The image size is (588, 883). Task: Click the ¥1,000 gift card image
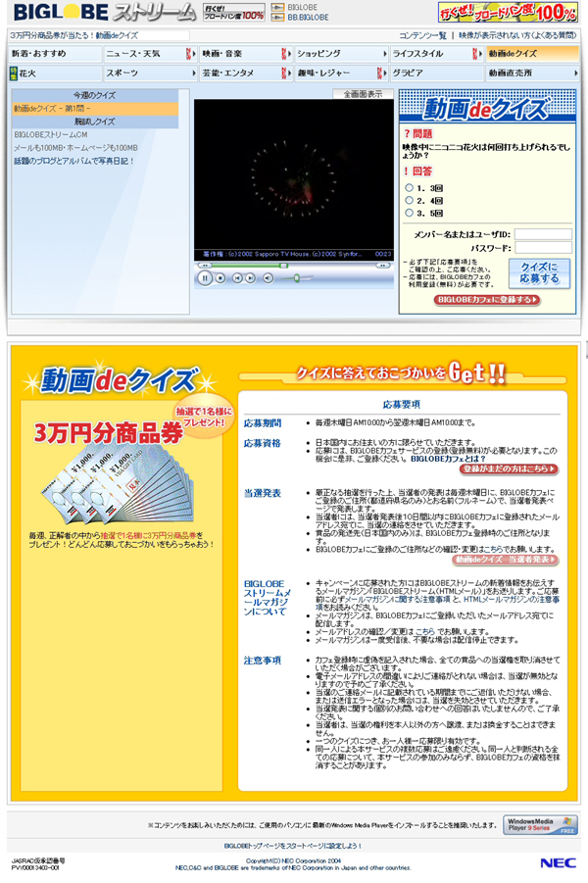pos(118,481)
